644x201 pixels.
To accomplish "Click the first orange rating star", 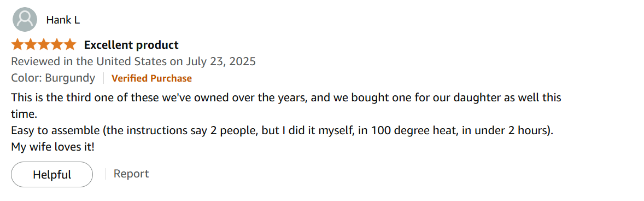I will click(17, 44).
